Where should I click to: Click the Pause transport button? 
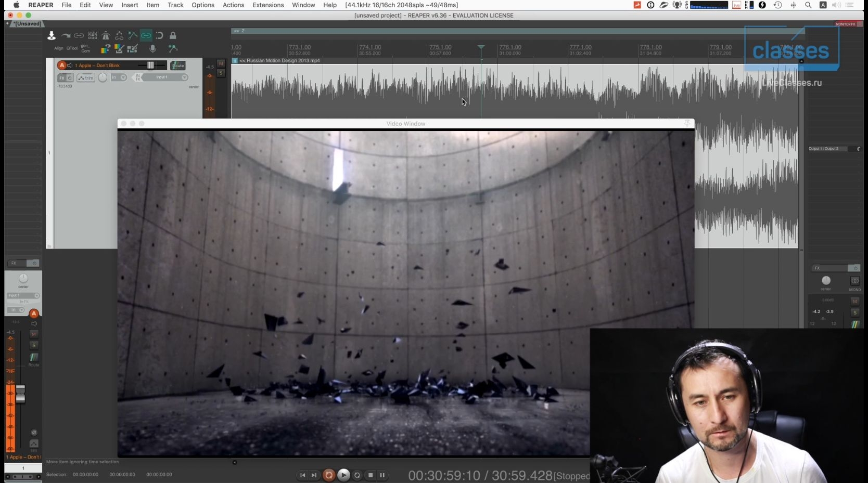(382, 475)
